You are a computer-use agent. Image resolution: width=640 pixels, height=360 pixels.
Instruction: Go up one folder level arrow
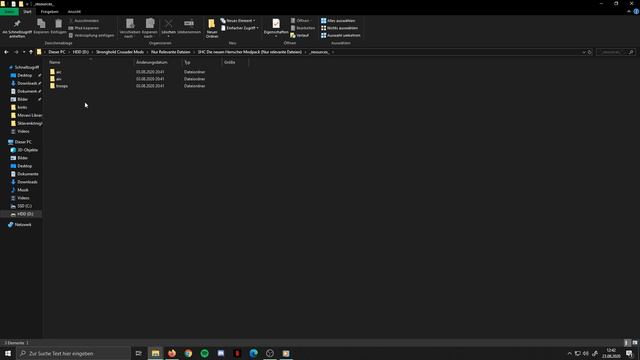31,52
